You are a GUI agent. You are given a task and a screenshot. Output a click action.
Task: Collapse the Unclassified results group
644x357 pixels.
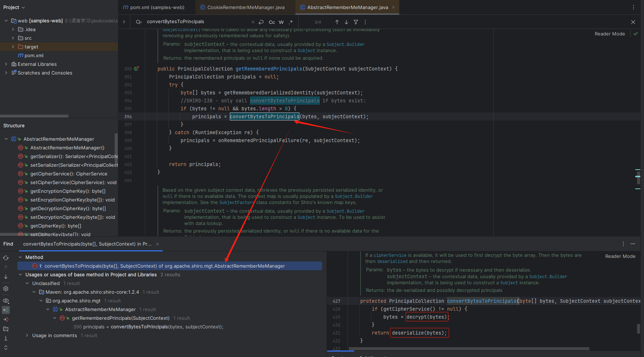coord(27,283)
